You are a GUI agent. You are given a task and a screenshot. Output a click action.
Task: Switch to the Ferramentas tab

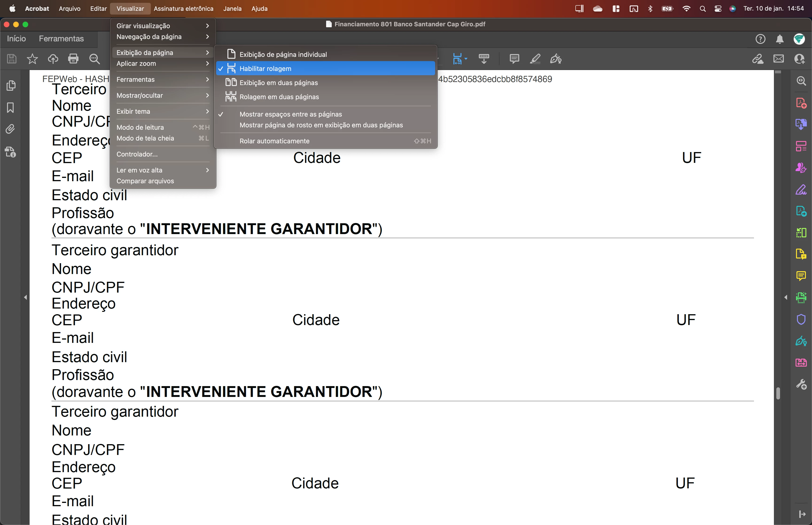[x=61, y=39]
